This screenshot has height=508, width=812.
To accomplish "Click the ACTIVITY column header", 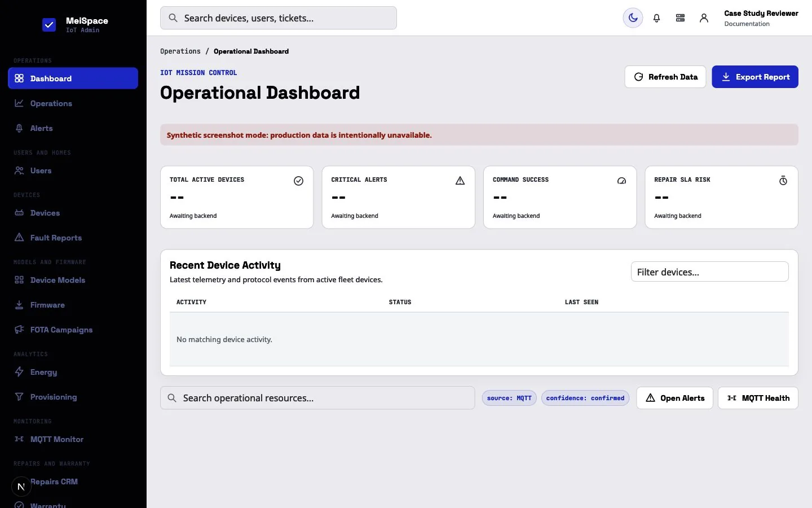I will (x=191, y=302).
